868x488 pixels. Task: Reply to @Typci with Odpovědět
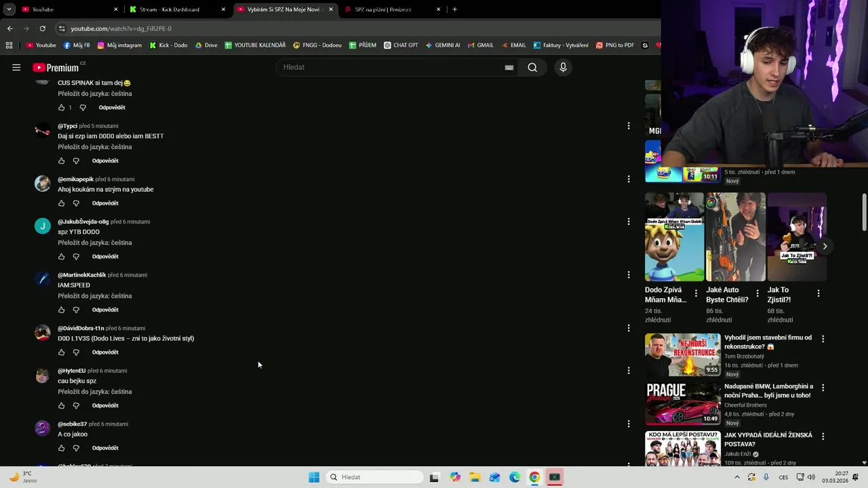[x=105, y=161]
